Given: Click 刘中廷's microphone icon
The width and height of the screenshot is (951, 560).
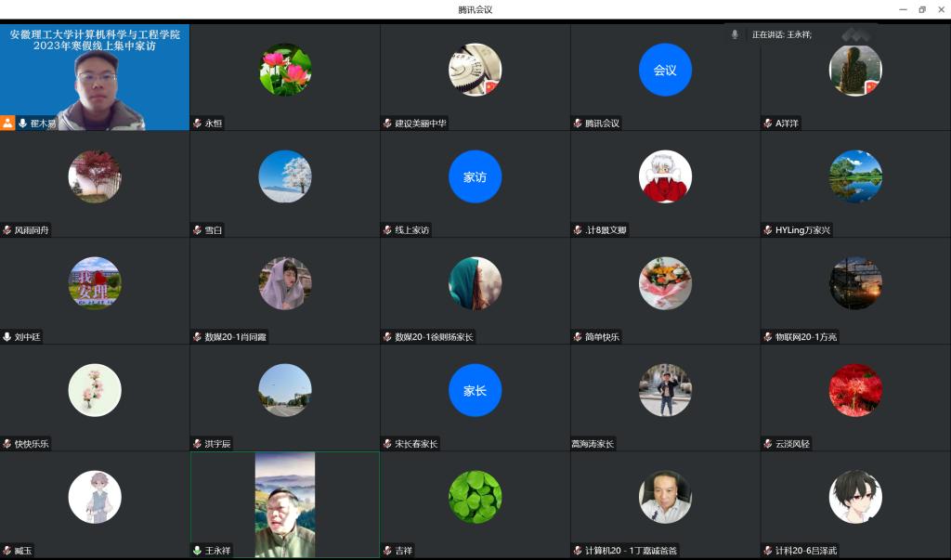Looking at the screenshot, I should [x=7, y=337].
